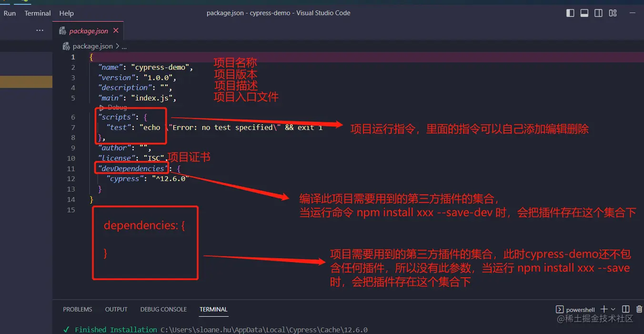
Task: Open the Run menu
Action: (10, 13)
